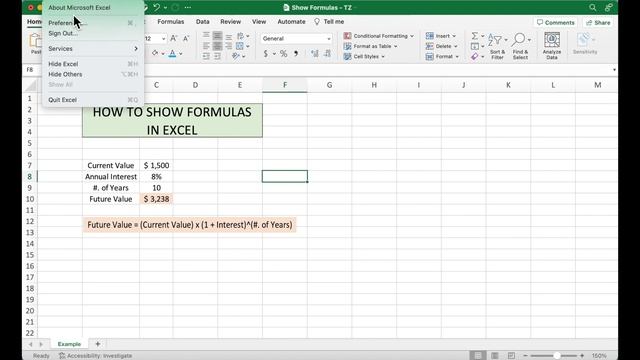Open the Data ribbon tab

[202, 22]
